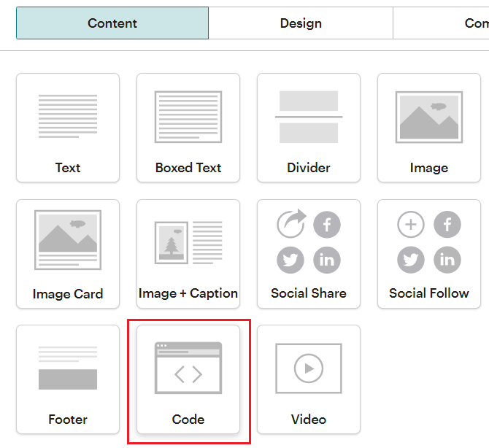Click the Twitter icon in Social Follow
Screen dimensions: 489x448
411,260
